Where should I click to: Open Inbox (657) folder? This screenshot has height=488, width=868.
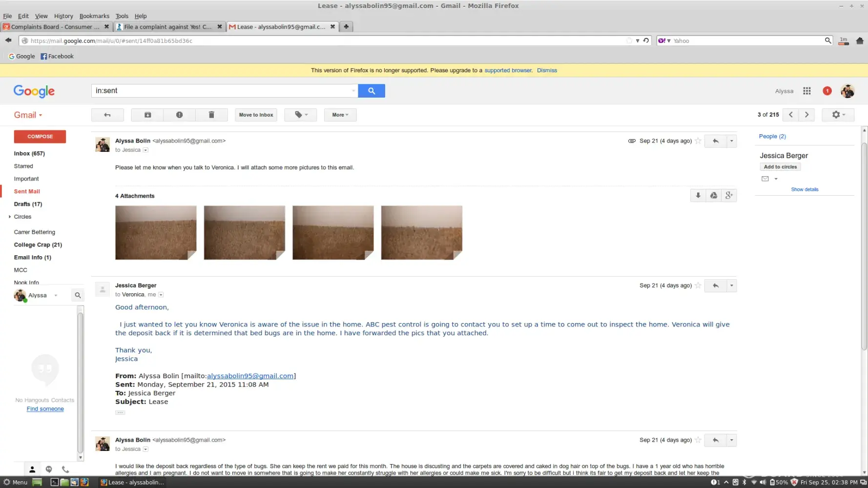coord(29,154)
